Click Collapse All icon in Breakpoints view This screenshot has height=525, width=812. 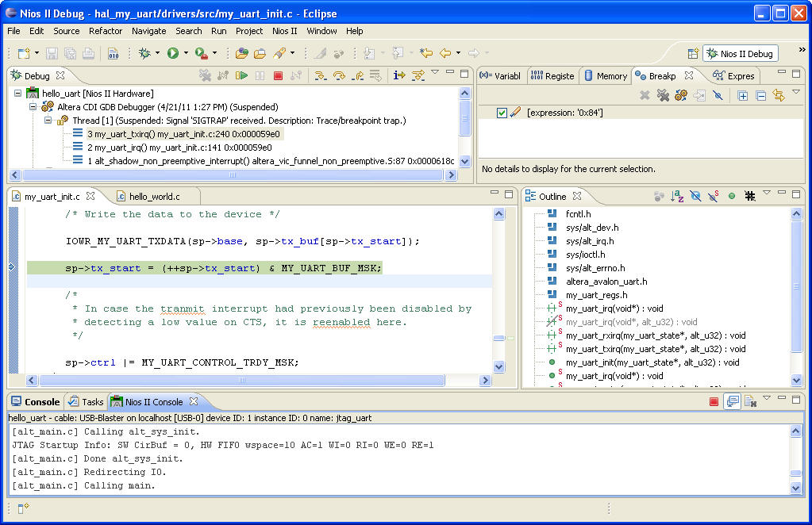click(x=760, y=95)
